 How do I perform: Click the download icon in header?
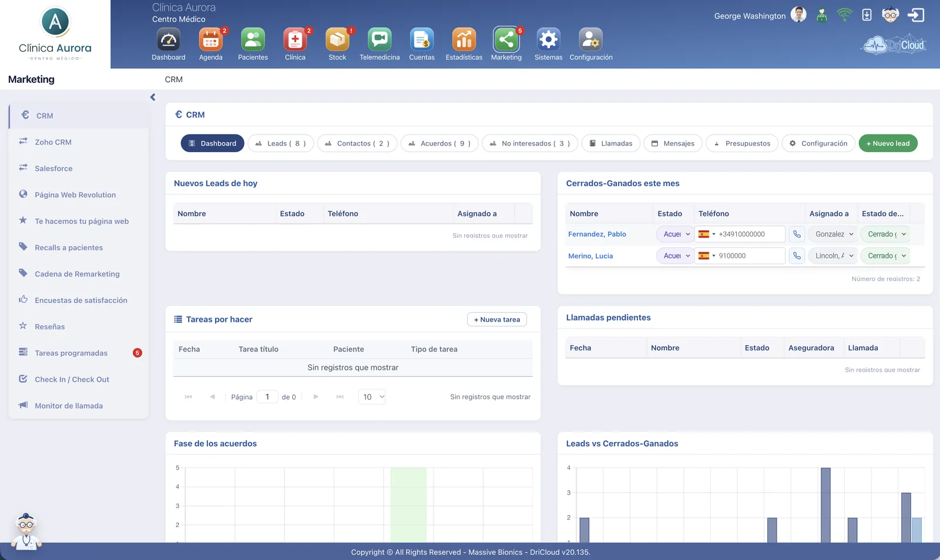(867, 15)
